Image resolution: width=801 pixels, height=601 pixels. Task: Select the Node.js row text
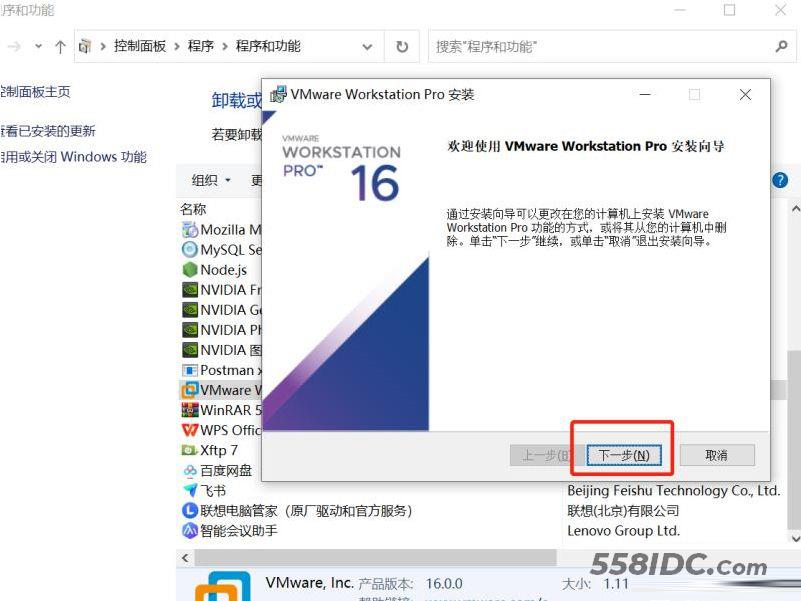(224, 270)
